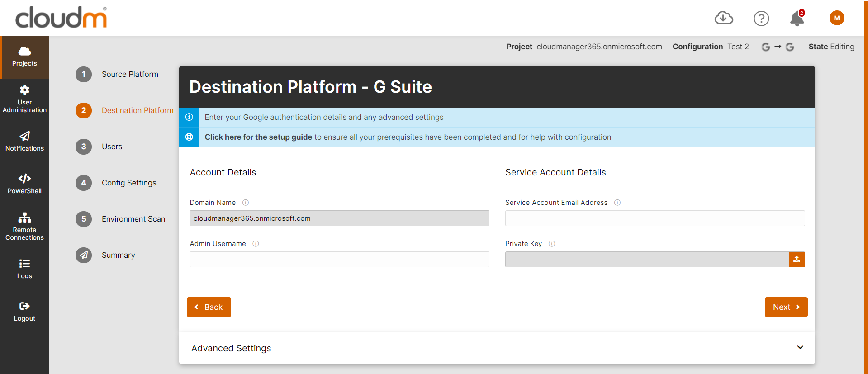The height and width of the screenshot is (374, 868).
Task: Open Remote Connections in the sidebar
Action: pyautogui.click(x=24, y=226)
